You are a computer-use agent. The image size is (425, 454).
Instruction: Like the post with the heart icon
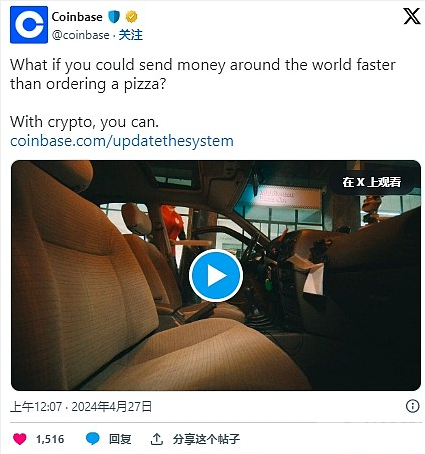(20, 439)
